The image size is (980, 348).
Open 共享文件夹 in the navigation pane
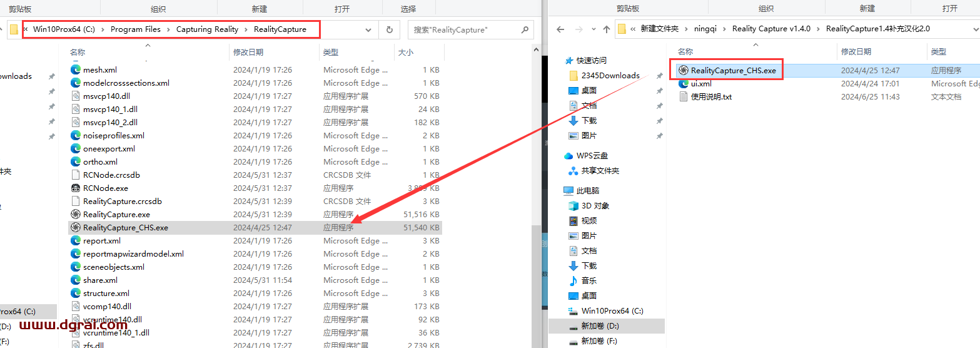(x=594, y=171)
